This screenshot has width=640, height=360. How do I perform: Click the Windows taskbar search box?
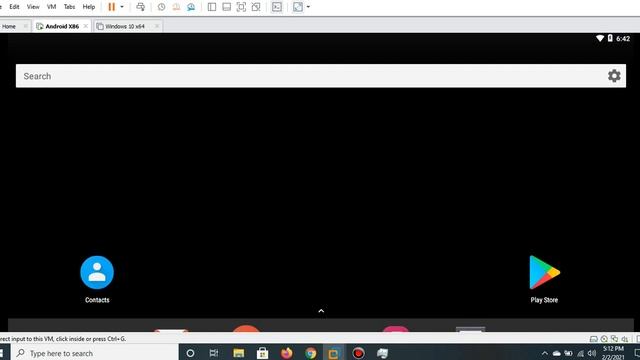(x=95, y=353)
